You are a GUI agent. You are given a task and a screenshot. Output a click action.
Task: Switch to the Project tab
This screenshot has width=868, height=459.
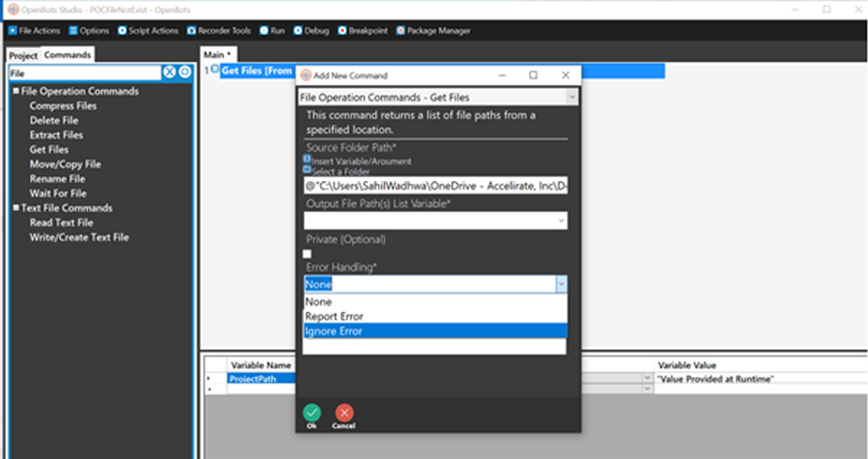(23, 55)
